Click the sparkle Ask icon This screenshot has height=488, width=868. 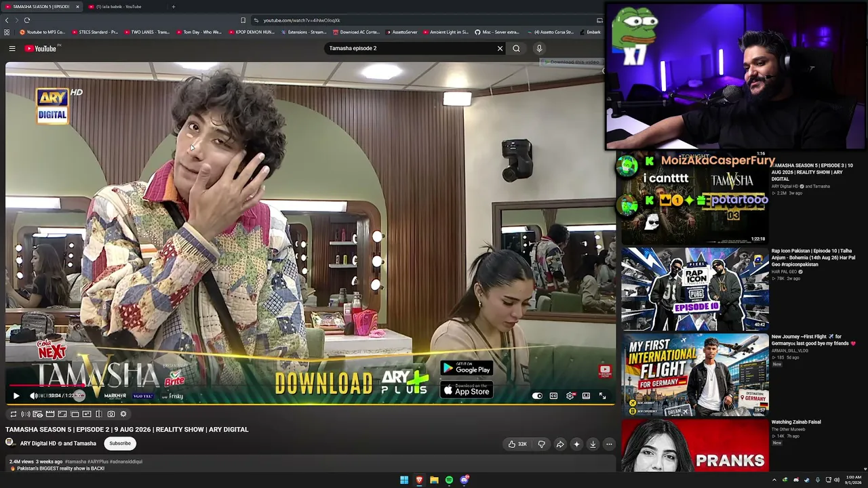pos(576,444)
